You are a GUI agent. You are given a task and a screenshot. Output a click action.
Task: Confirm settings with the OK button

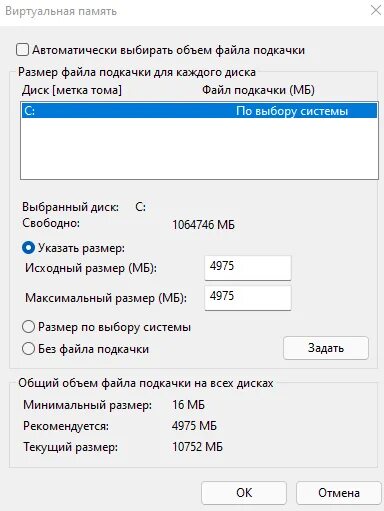[244, 493]
